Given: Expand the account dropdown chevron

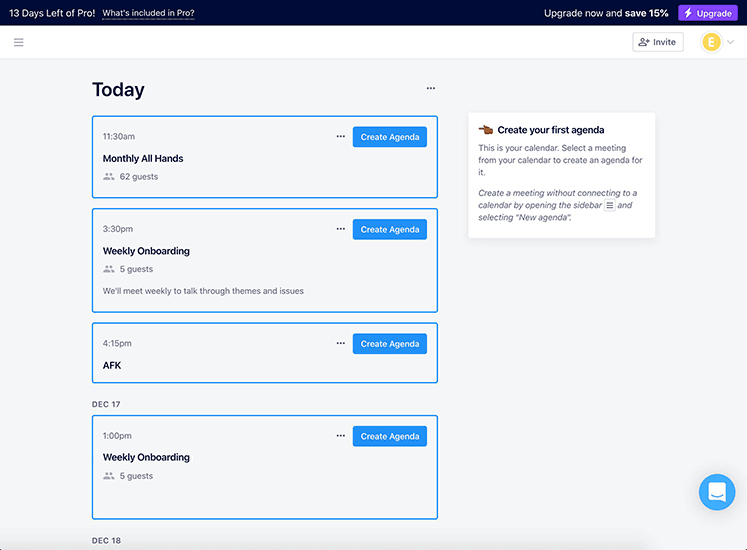Looking at the screenshot, I should (x=730, y=42).
